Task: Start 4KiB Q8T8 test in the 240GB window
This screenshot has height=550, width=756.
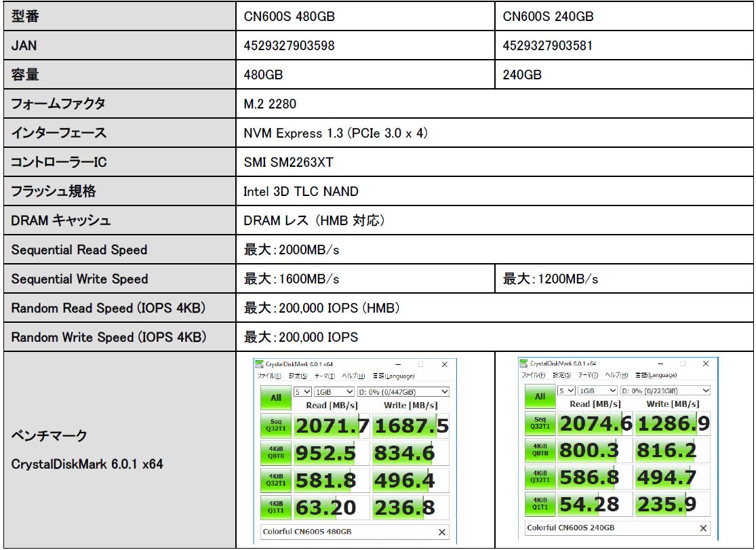Action: [540, 450]
